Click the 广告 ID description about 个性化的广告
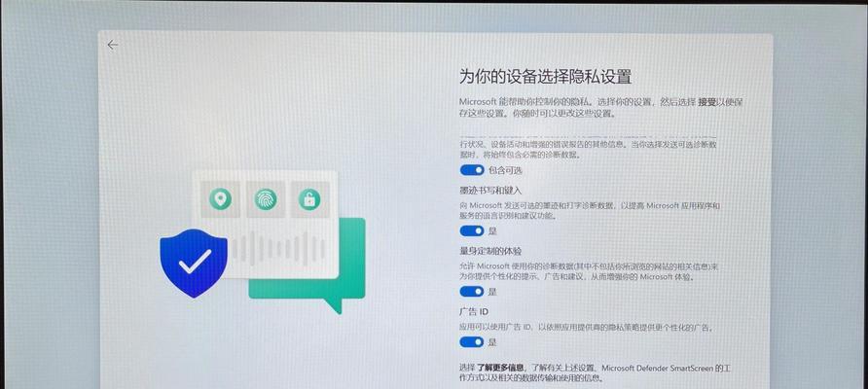868x389 pixels. (586, 328)
